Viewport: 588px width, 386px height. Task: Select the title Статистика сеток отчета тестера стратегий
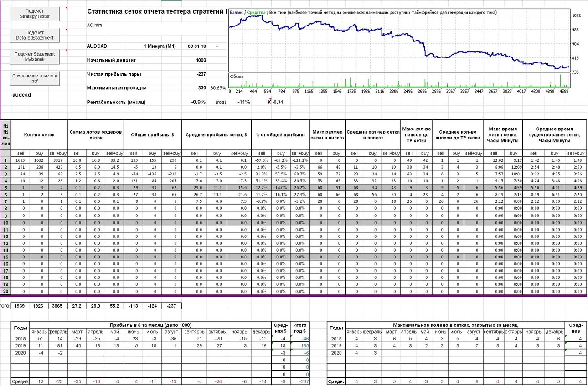157,11
